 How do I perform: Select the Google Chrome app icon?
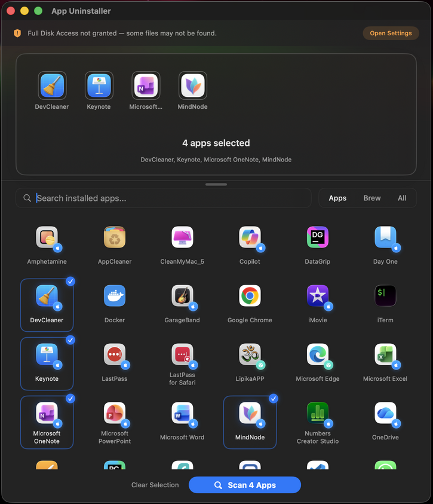tap(250, 296)
